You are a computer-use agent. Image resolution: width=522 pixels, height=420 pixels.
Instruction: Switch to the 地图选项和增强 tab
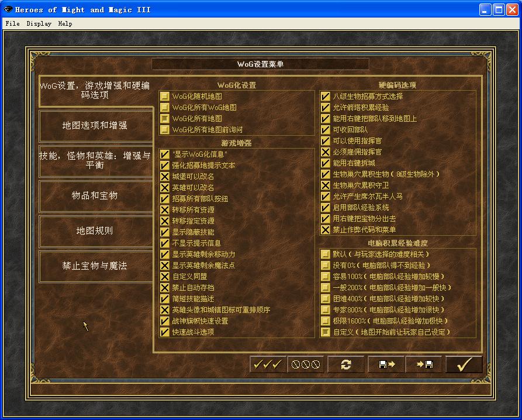click(95, 125)
